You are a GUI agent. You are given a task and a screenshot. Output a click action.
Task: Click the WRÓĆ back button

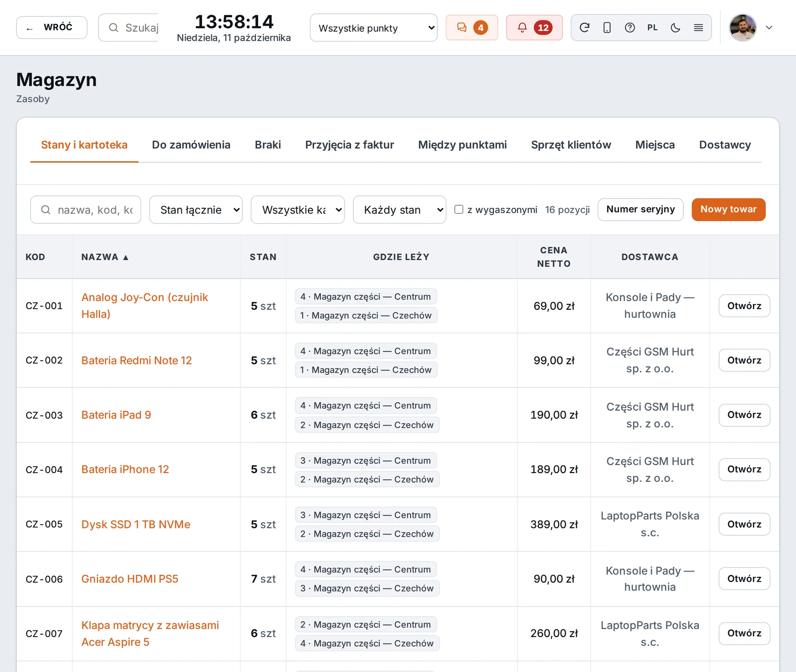click(52, 27)
